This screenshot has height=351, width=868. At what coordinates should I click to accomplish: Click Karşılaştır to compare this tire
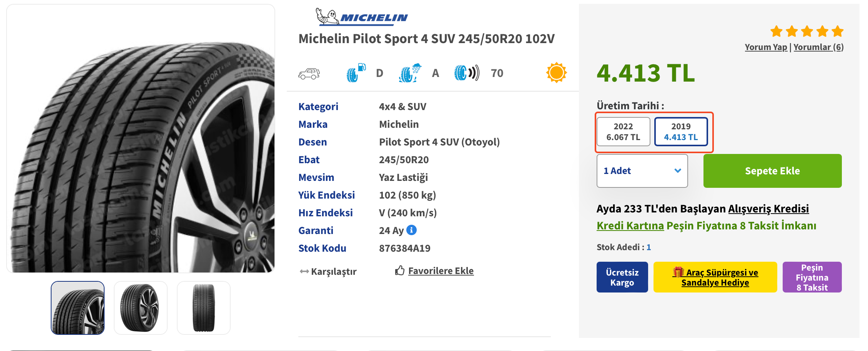(329, 272)
